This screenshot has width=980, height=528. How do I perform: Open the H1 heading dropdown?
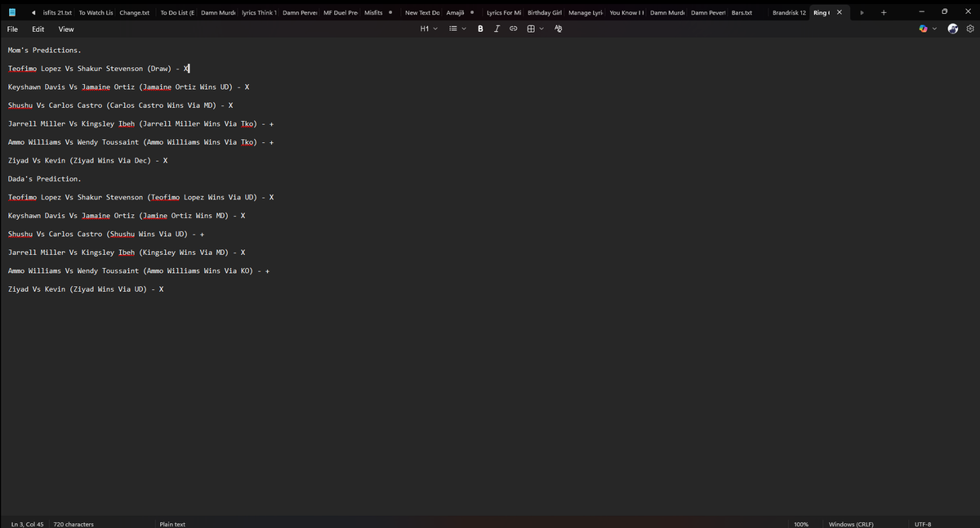[x=429, y=29]
